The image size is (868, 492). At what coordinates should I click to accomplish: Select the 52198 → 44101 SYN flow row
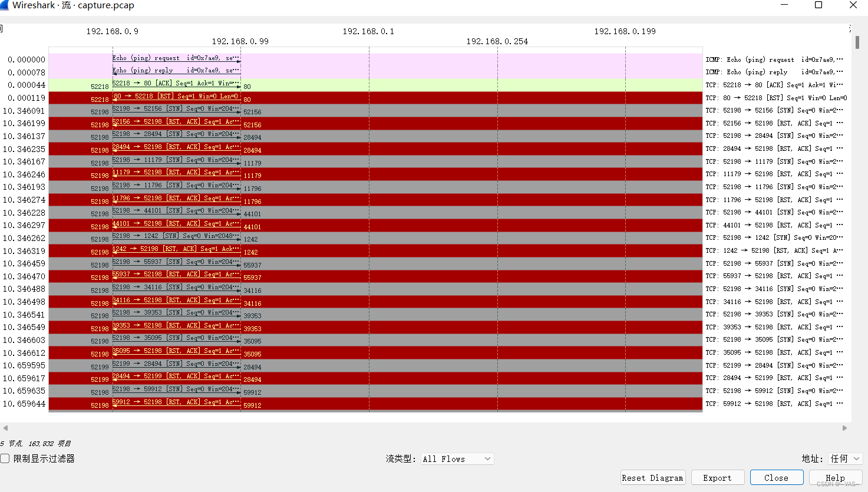pyautogui.click(x=375, y=213)
